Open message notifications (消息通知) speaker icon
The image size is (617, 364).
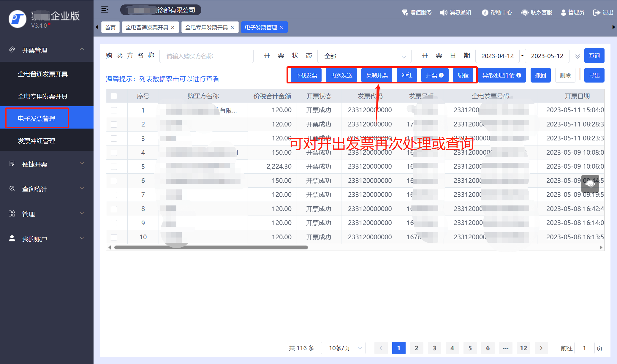[x=444, y=12]
